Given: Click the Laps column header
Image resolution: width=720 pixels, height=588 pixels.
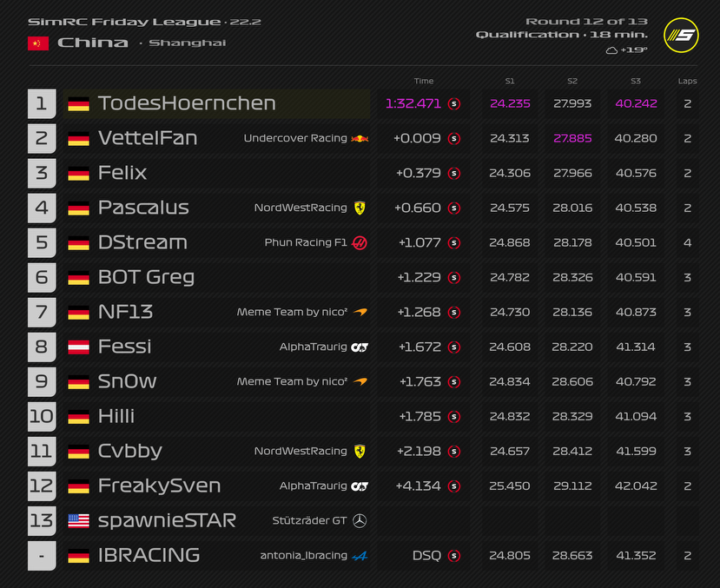Looking at the screenshot, I should pos(687,81).
